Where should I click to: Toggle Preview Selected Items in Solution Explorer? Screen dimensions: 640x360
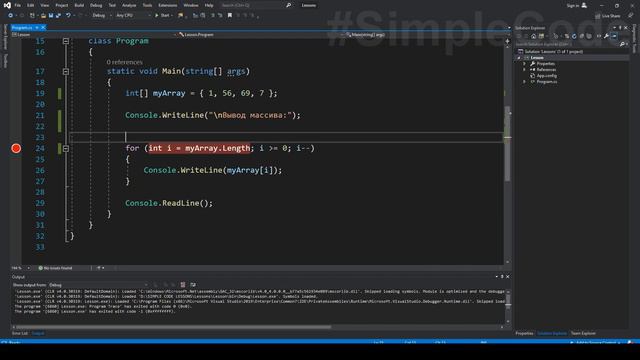coord(614,36)
